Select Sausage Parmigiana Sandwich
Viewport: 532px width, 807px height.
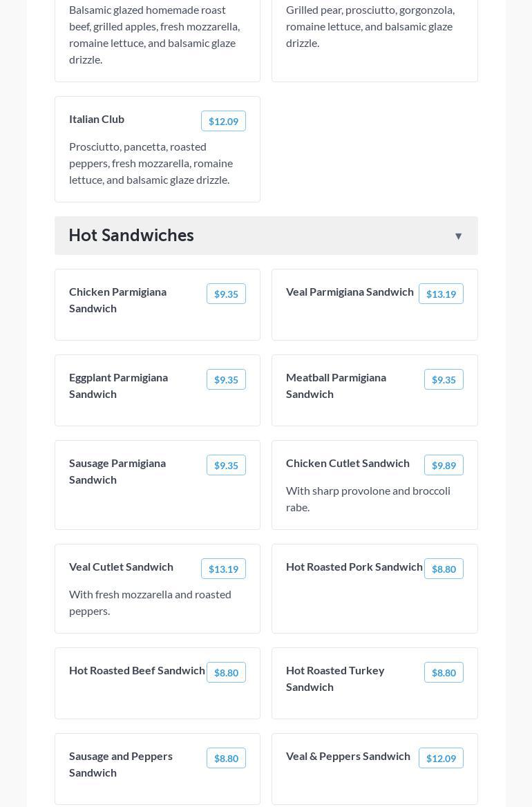(117, 471)
